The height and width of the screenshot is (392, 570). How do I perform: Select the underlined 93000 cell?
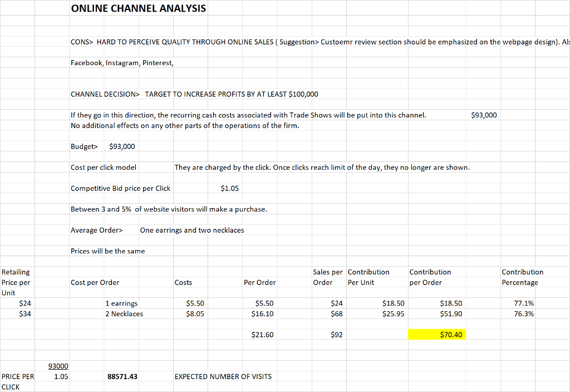pos(58,366)
